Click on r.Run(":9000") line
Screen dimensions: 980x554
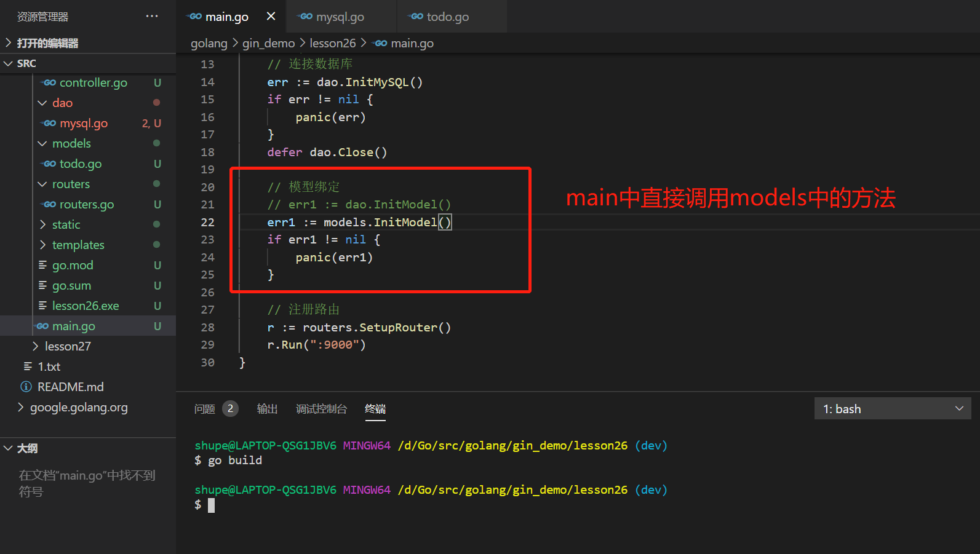[316, 344]
